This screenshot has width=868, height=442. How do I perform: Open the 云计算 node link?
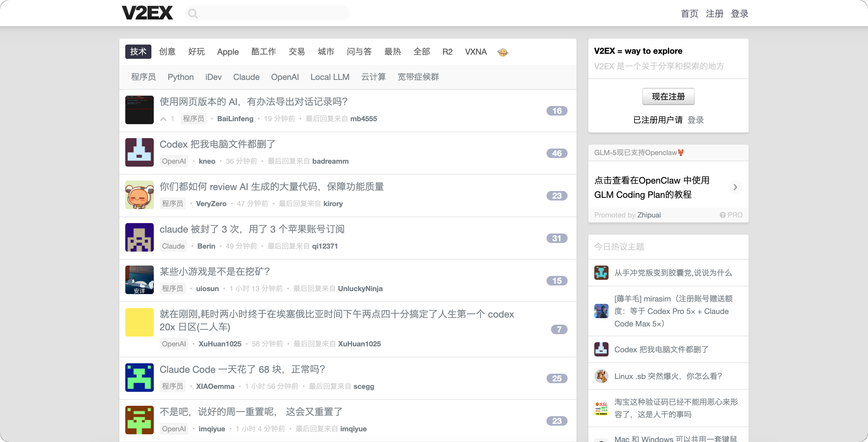(373, 77)
